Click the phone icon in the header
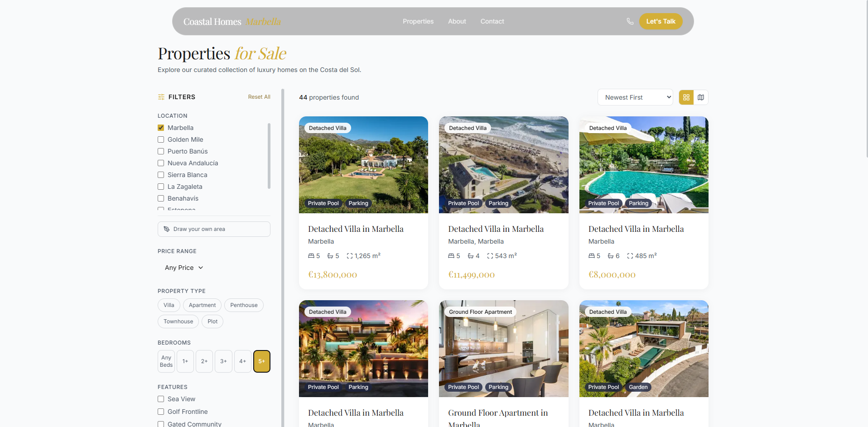Image resolution: width=868 pixels, height=427 pixels. coord(630,21)
